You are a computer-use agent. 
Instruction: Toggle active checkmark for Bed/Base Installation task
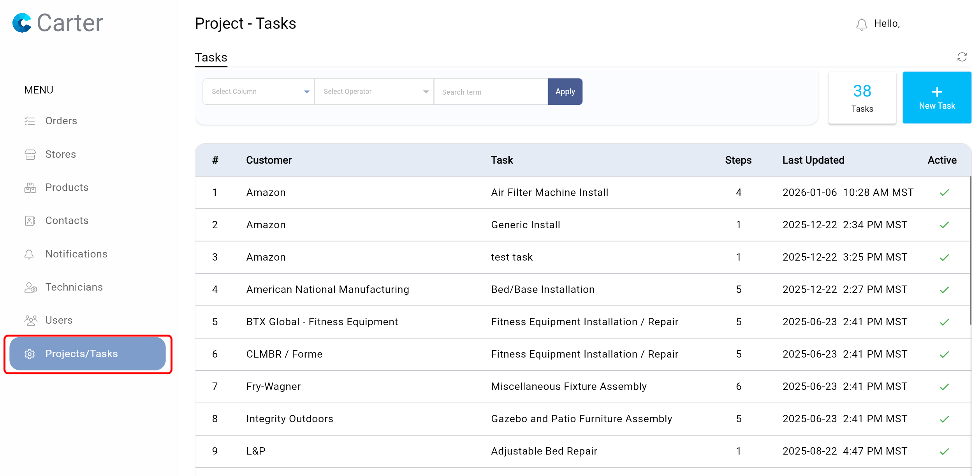pos(944,290)
